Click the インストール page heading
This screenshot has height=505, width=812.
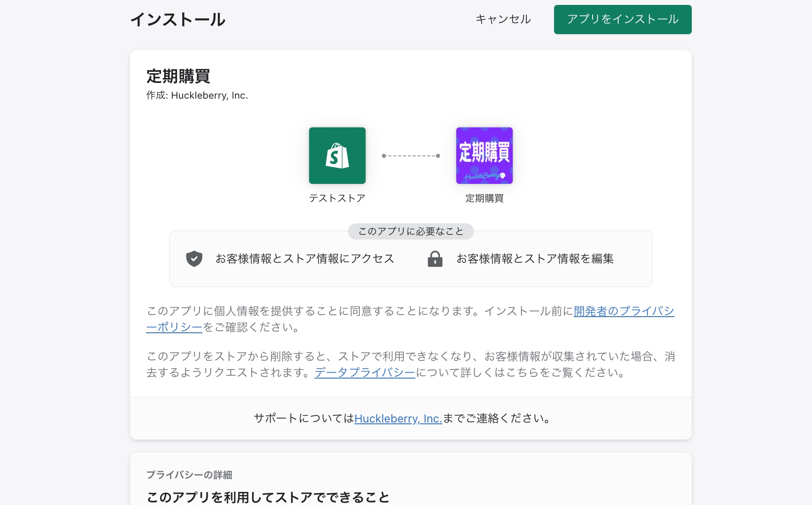point(178,20)
